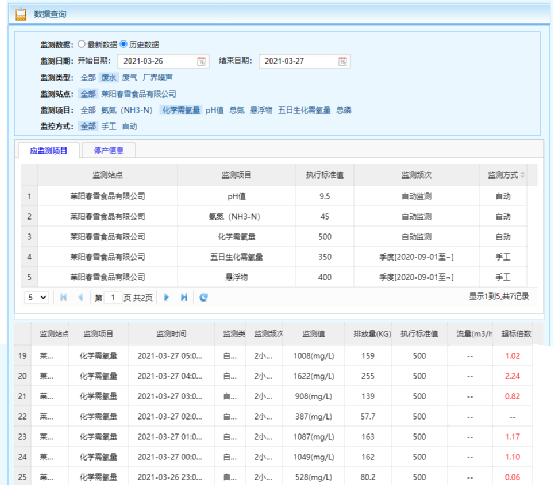Click the 2.24 exceedance value in row 20
Screen dimensions: 553x485
(512, 376)
